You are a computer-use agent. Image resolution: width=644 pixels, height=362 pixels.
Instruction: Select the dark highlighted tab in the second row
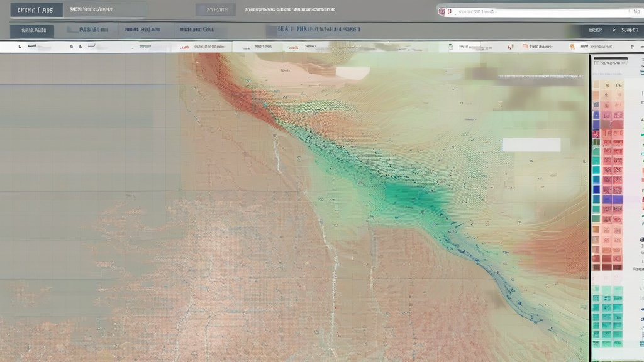[32, 30]
